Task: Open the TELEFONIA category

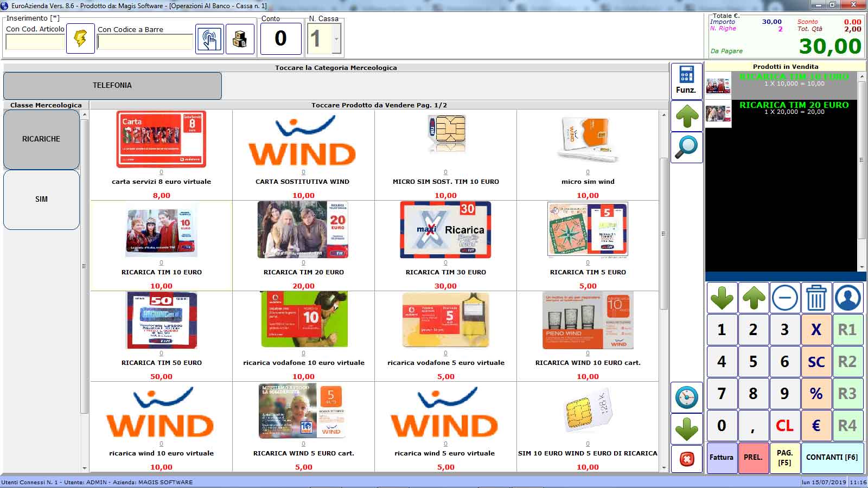Action: point(112,86)
